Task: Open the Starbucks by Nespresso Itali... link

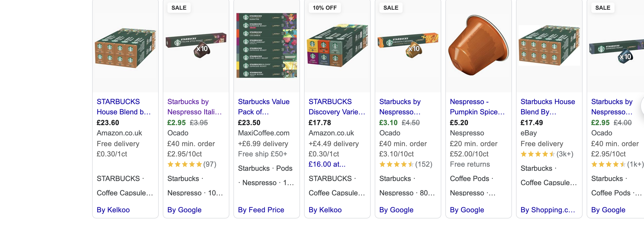Action: pos(195,107)
